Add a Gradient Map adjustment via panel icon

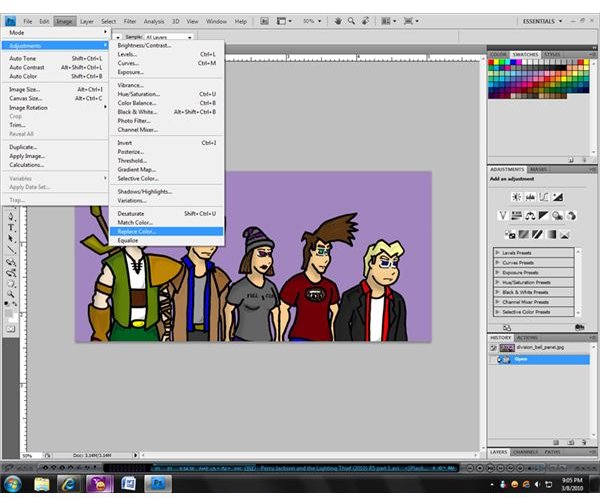click(x=551, y=234)
